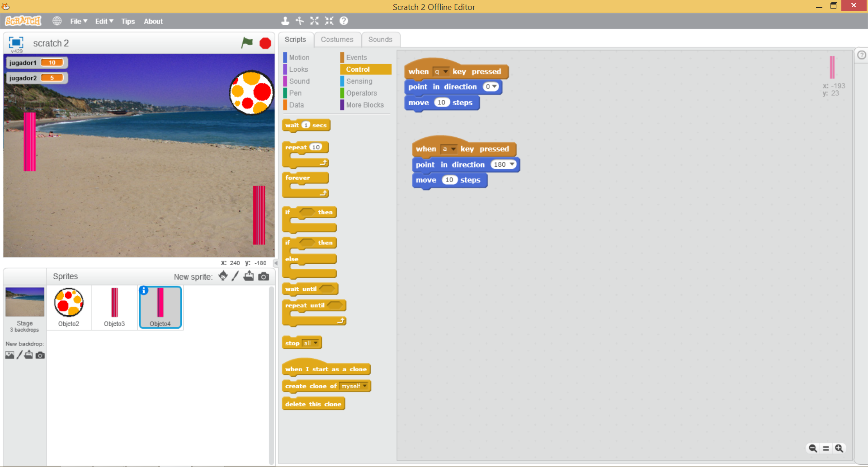Collapse the stage with the small arrow
The image size is (868, 467).
275,263
